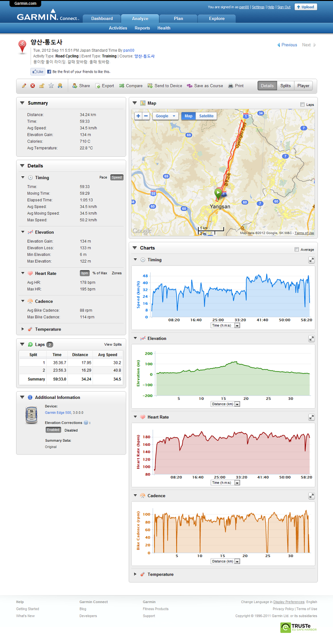Screen dimensions: 333x644
Task: Expand the Temperature chart section
Action: [x=135, y=574]
